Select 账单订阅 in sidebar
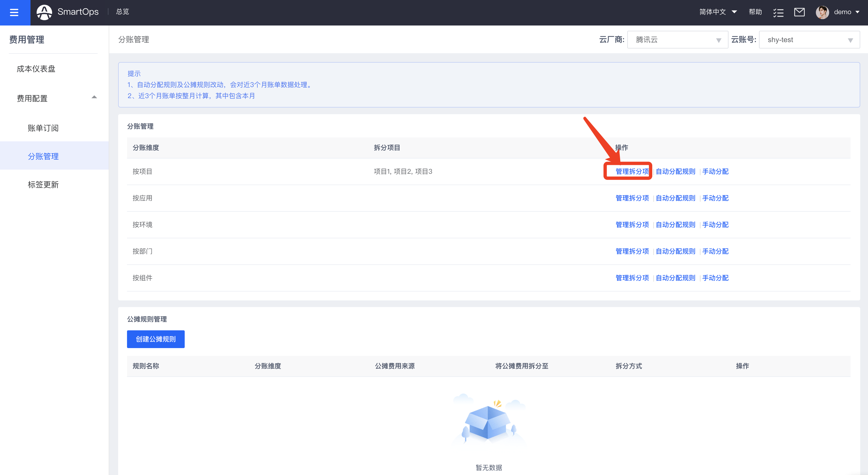 tap(43, 128)
